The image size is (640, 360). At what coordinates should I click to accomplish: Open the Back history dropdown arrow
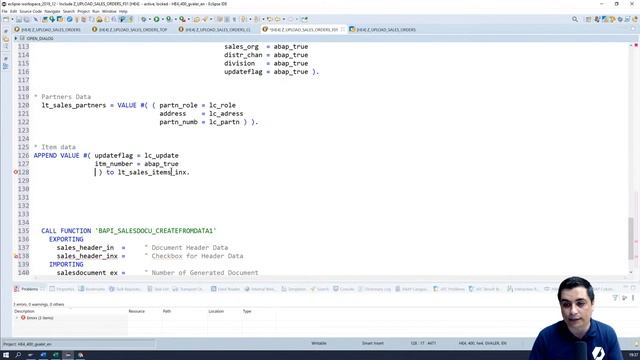pyautogui.click(x=284, y=19)
